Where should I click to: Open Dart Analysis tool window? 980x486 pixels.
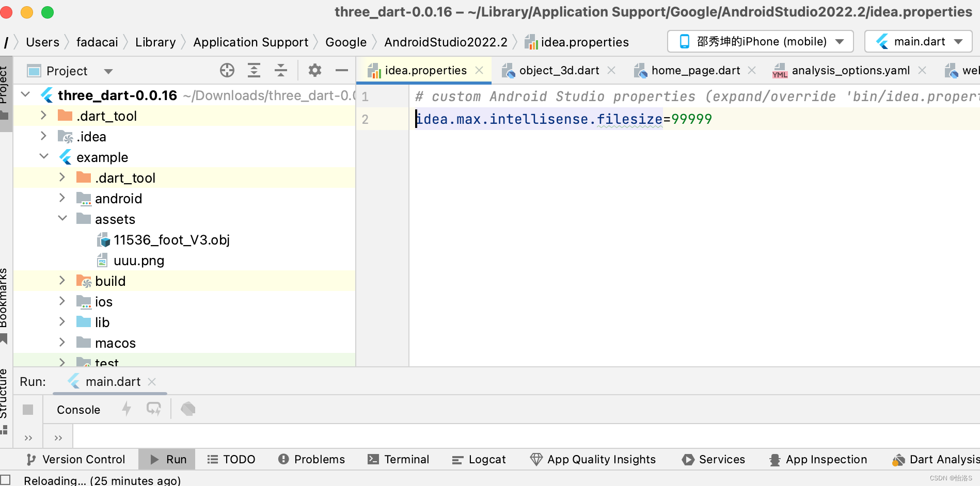point(936,459)
